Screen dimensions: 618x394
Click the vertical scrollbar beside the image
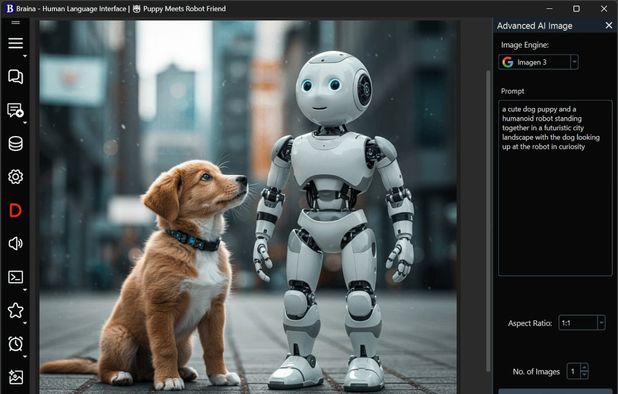(488, 221)
